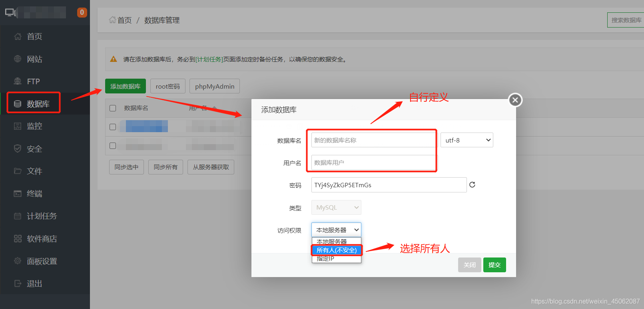Viewport: 644px width, 309px height.
Task: Open the utf-8 encoding dropdown
Action: point(467,140)
